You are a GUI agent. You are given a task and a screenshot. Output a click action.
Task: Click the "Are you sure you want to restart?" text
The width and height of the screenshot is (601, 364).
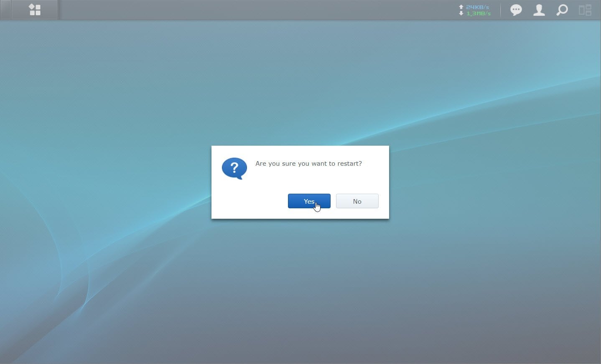308,164
